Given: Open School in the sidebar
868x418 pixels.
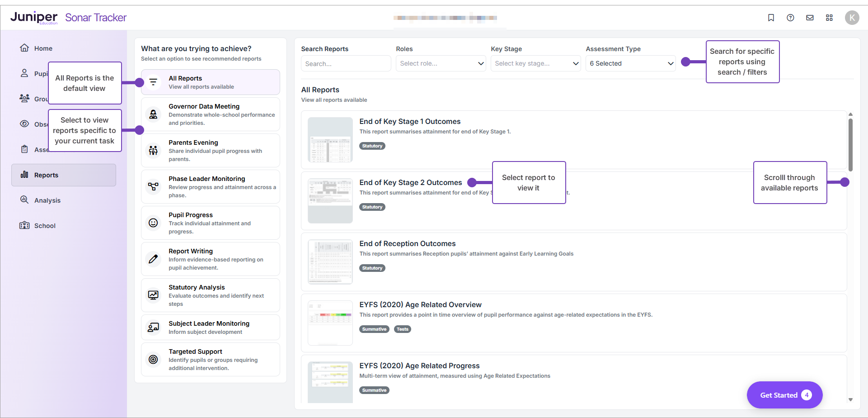Looking at the screenshot, I should [45, 226].
